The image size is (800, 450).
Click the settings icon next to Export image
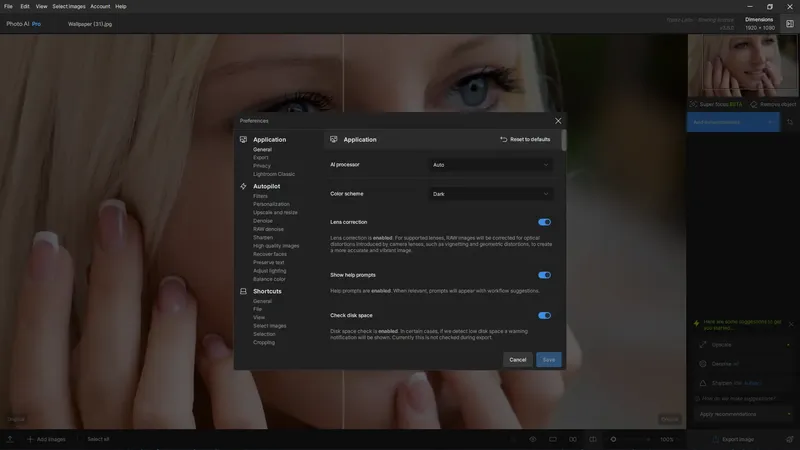[x=790, y=439]
